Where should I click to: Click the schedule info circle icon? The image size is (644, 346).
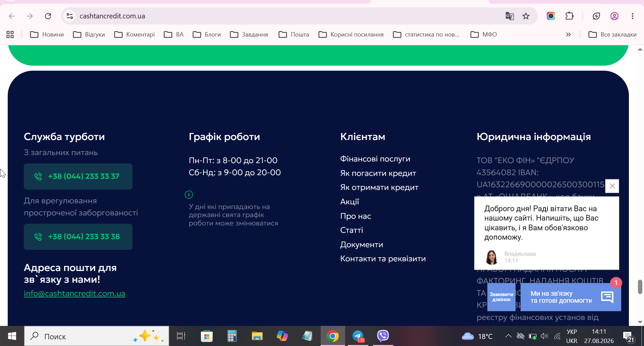pos(189,194)
